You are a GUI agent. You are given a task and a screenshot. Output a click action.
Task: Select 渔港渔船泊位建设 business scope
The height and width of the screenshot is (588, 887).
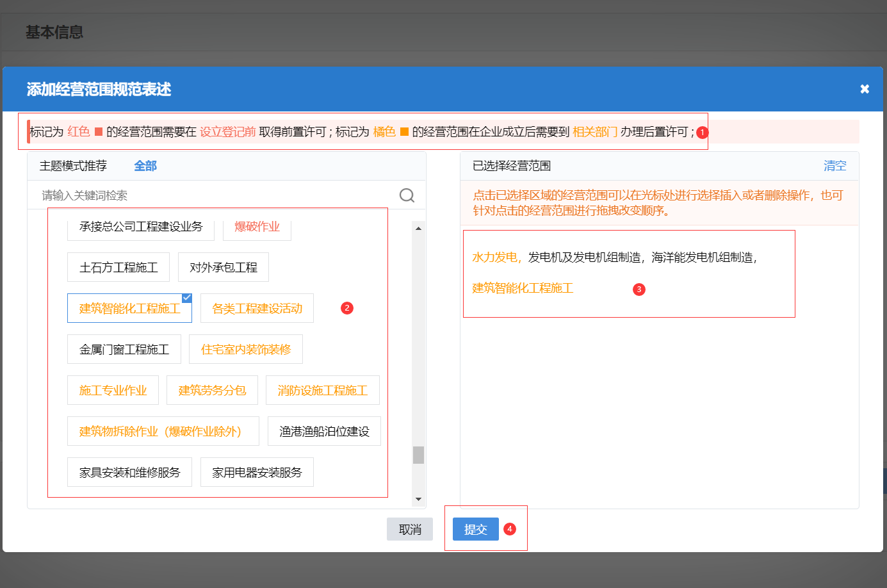[x=324, y=431]
